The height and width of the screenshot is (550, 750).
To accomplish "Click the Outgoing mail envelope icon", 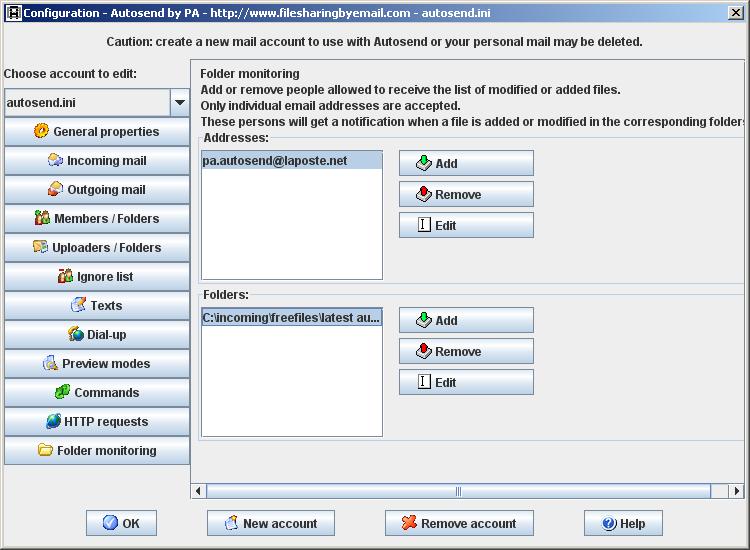I will 55,188.
